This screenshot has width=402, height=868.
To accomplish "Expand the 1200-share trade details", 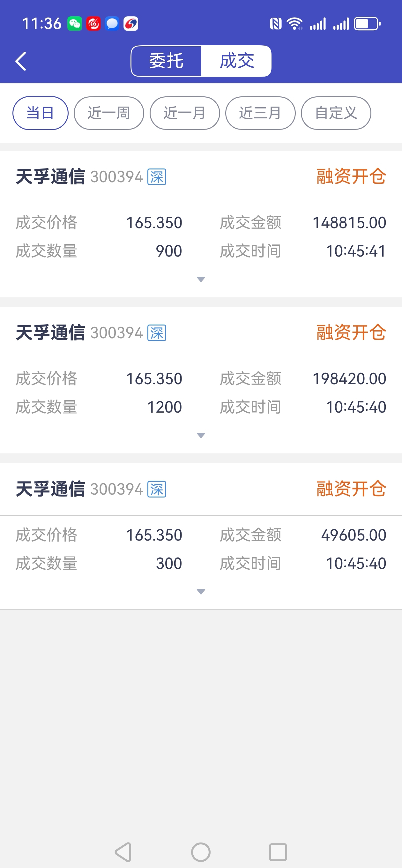I will point(201,435).
